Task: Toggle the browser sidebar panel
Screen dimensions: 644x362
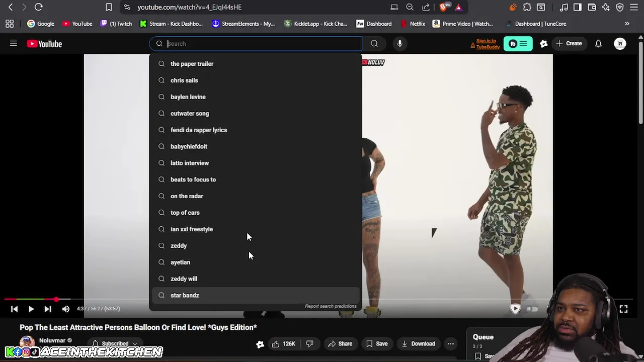Action: [578, 7]
